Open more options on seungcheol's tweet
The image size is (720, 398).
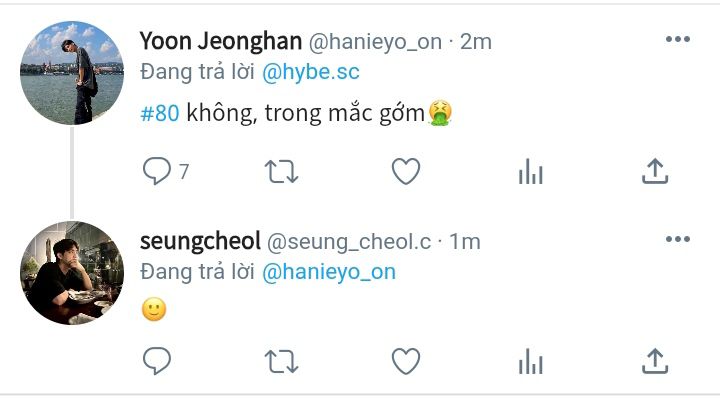pos(678,239)
